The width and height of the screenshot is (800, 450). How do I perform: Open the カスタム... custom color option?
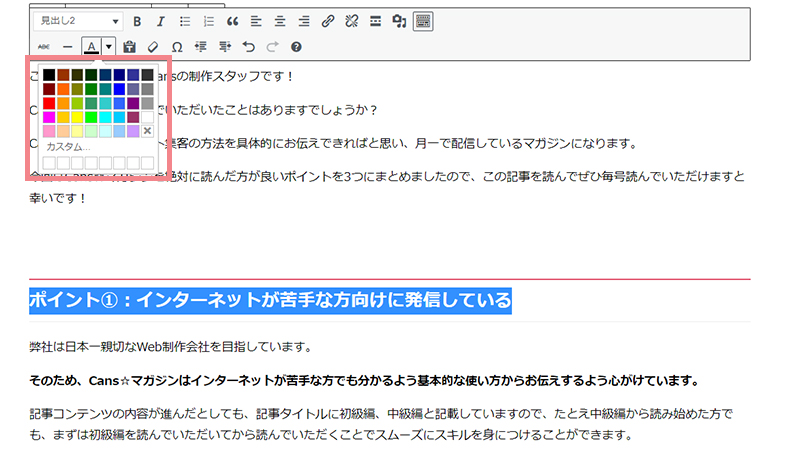68,147
